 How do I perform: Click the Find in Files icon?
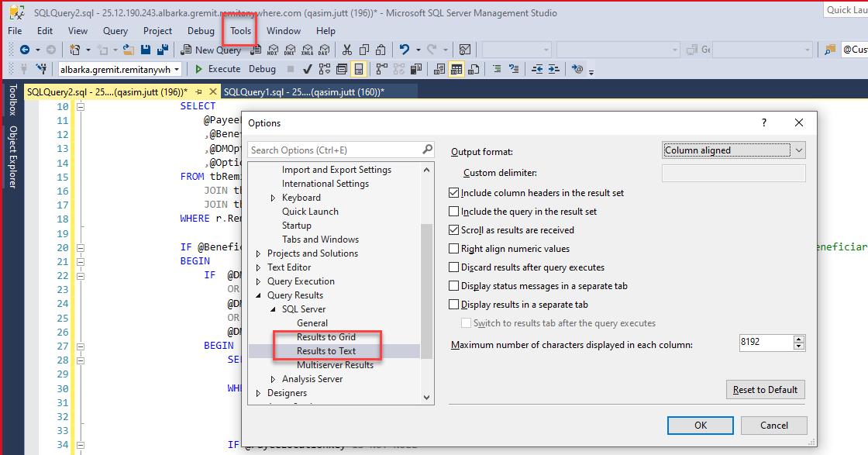coord(830,50)
